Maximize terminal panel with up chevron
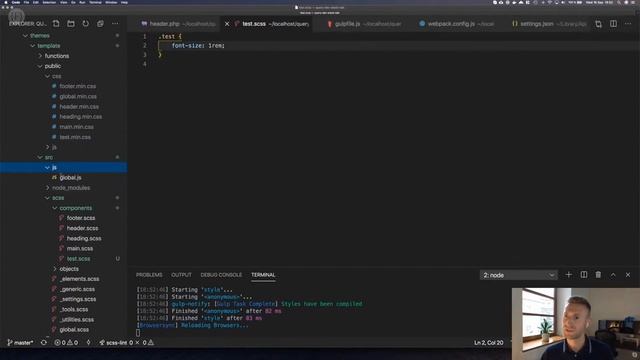This screenshot has height=360, width=640. [613, 275]
